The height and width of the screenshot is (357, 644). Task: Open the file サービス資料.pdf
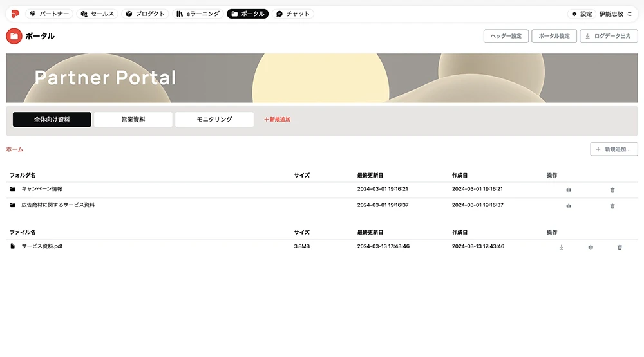pos(42,246)
